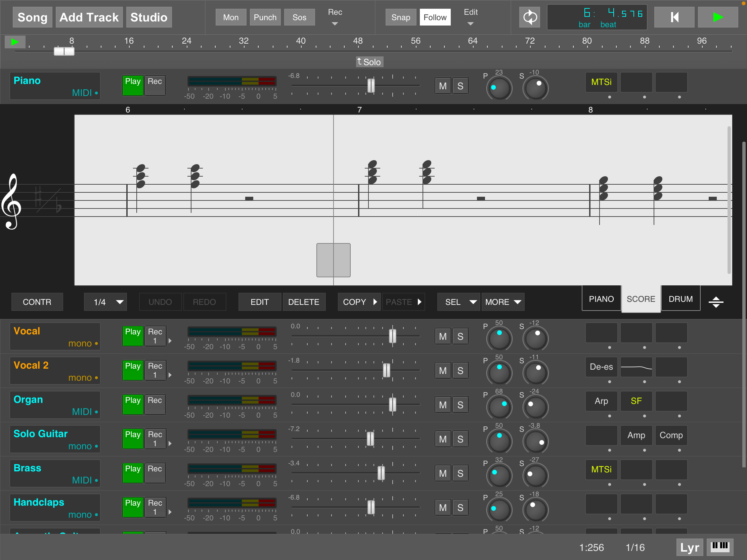Switch to the PIANO roll tab
The width and height of the screenshot is (747, 560).
tap(601, 299)
